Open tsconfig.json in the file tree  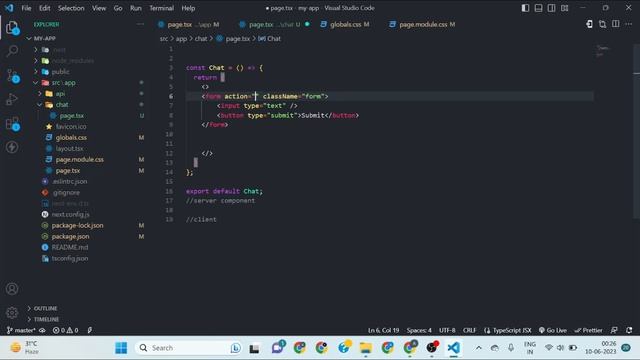point(69,258)
